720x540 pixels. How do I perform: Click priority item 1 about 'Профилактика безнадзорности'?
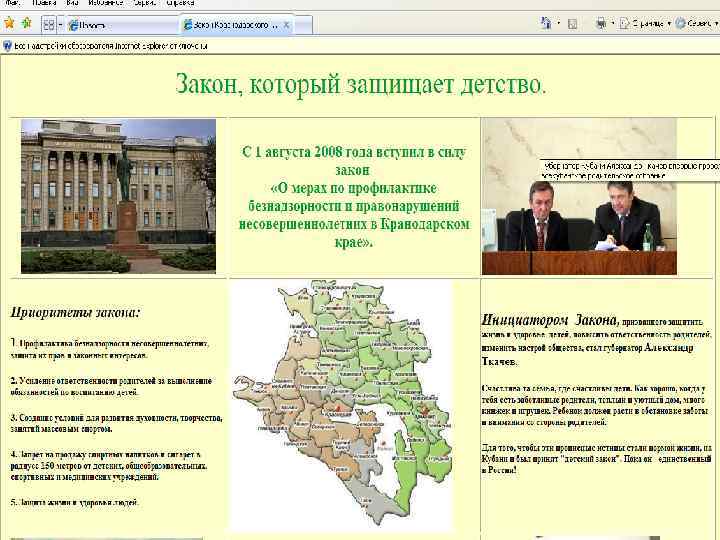point(110,349)
